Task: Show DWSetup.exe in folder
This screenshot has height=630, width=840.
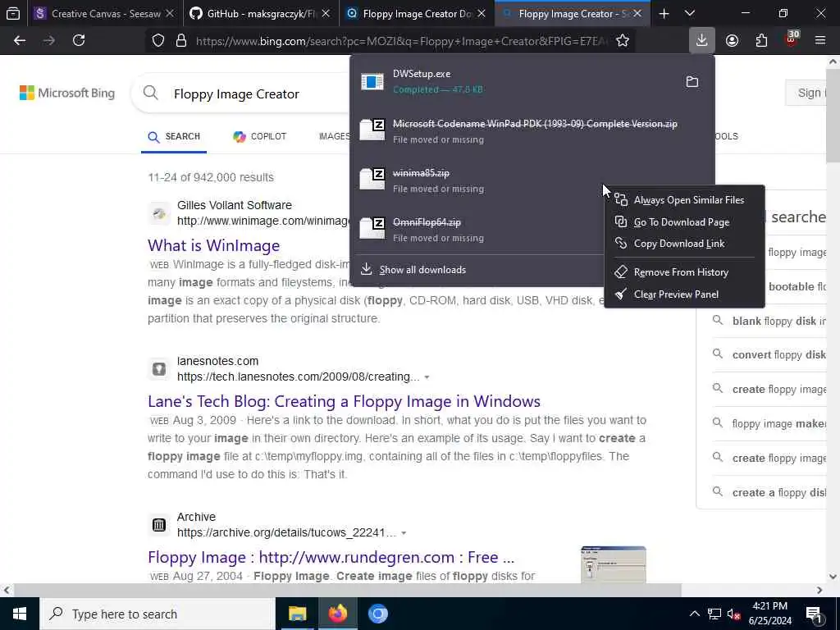Action: (692, 81)
